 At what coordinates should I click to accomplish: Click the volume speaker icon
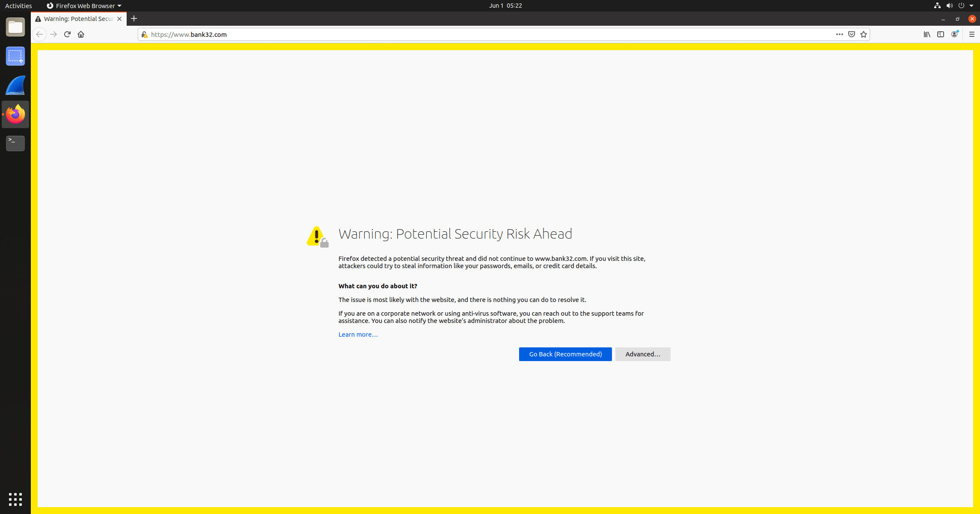click(949, 6)
